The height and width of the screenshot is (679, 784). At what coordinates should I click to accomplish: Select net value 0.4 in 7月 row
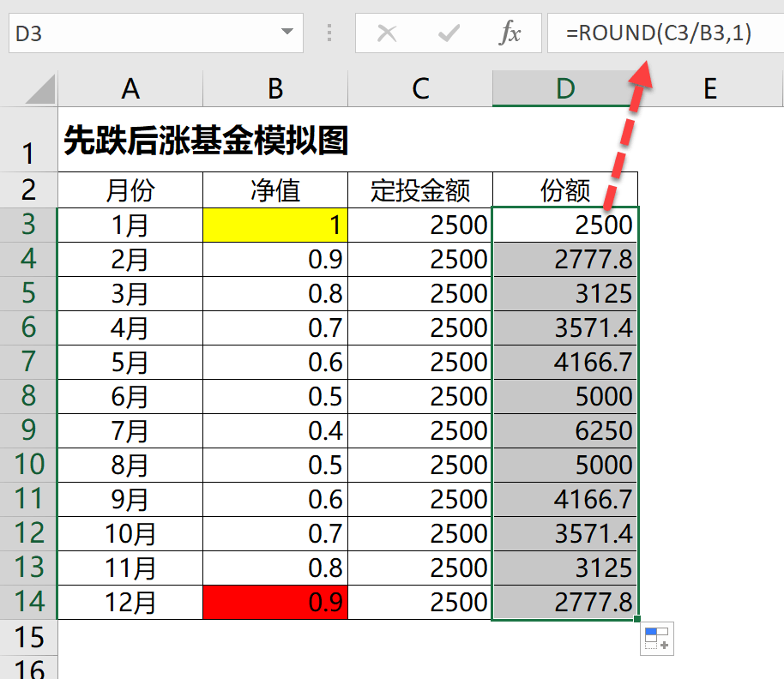(275, 430)
